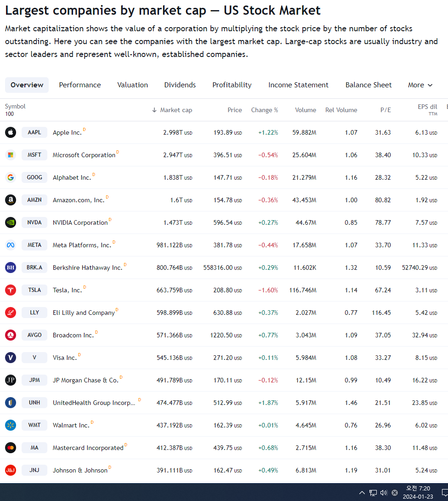Image resolution: width=448 pixels, height=501 pixels.
Task: Click the Apple logo icon
Action: (x=11, y=132)
